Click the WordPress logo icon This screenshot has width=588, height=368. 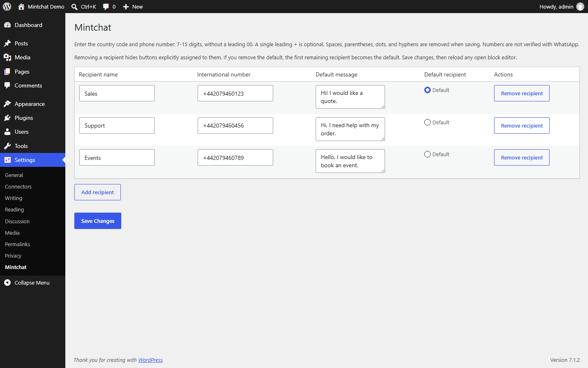(x=7, y=7)
